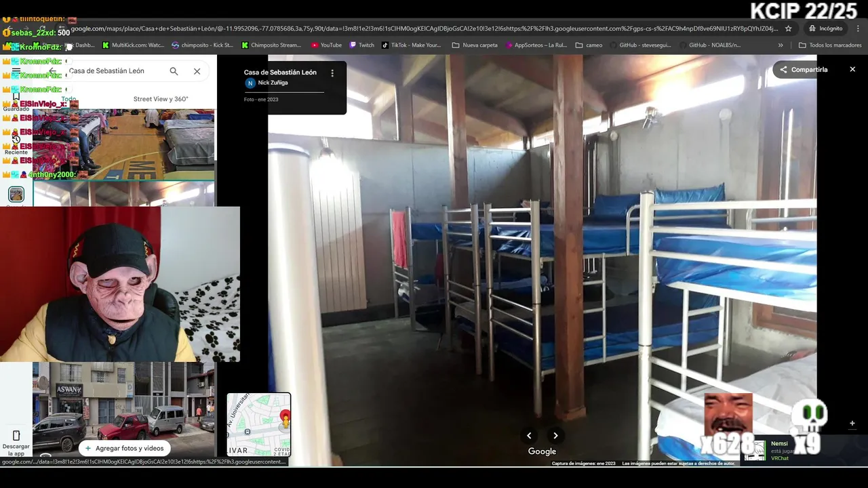The width and height of the screenshot is (868, 488).
Task: Click the image copyright notice text
Action: tap(678, 464)
